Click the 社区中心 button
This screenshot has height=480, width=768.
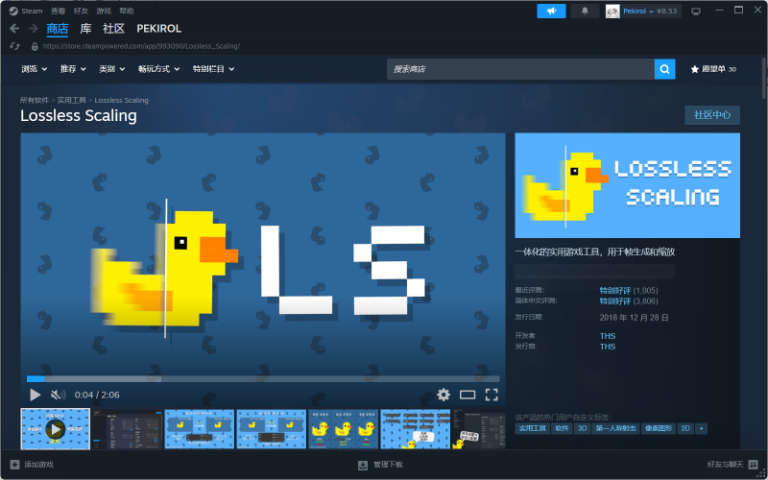[x=712, y=115]
